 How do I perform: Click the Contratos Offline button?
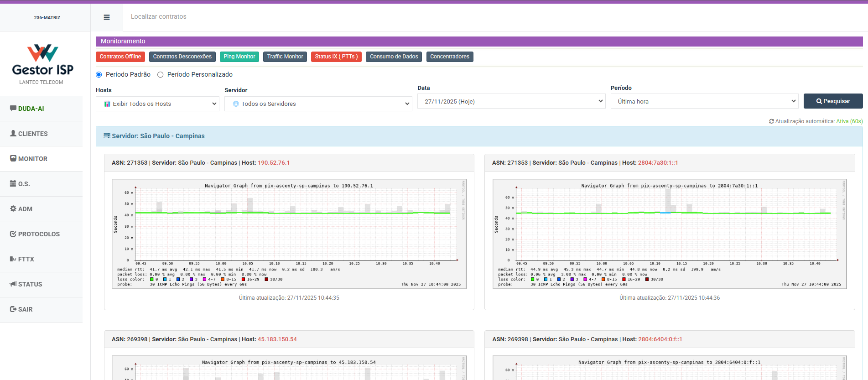tap(120, 57)
